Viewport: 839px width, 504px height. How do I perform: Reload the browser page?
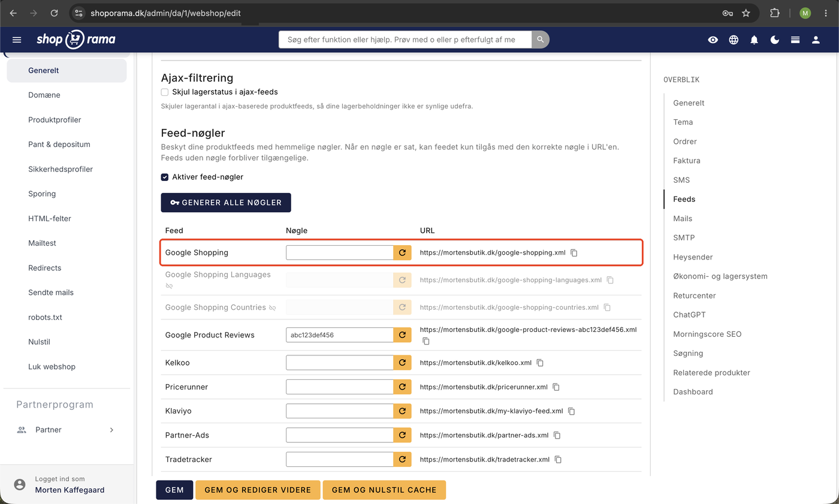tap(55, 13)
